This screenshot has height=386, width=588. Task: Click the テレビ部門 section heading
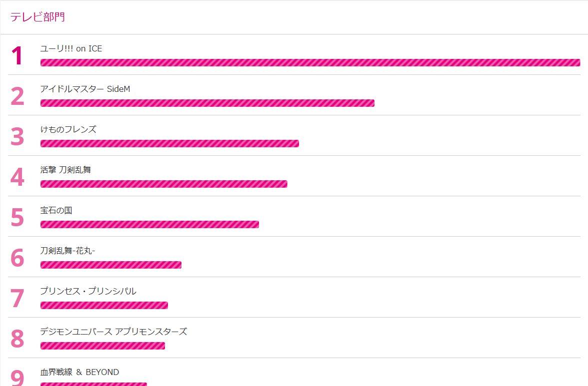pyautogui.click(x=37, y=17)
